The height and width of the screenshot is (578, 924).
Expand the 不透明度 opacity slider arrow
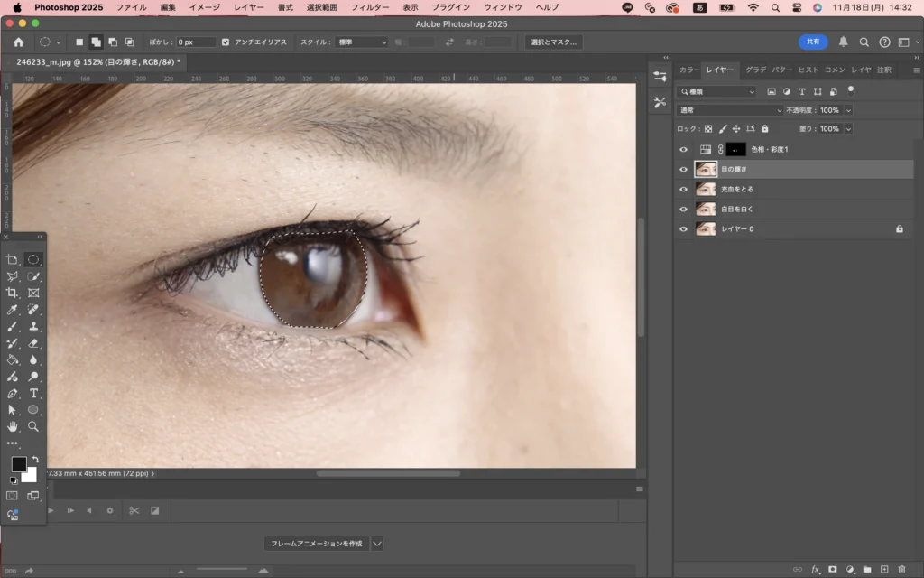(x=846, y=110)
